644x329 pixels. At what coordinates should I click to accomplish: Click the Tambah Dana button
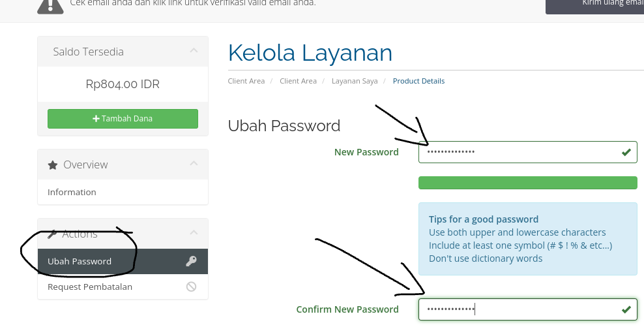click(x=123, y=118)
